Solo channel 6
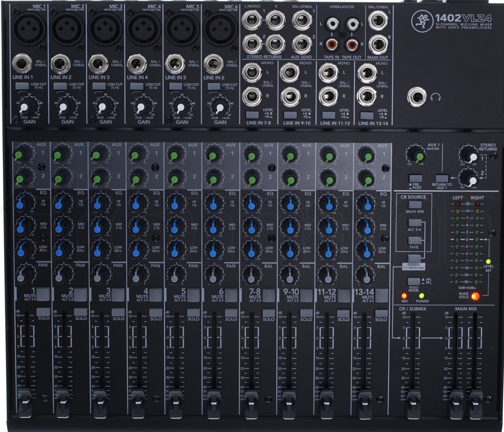This screenshot has width=504, height=432. (231, 312)
